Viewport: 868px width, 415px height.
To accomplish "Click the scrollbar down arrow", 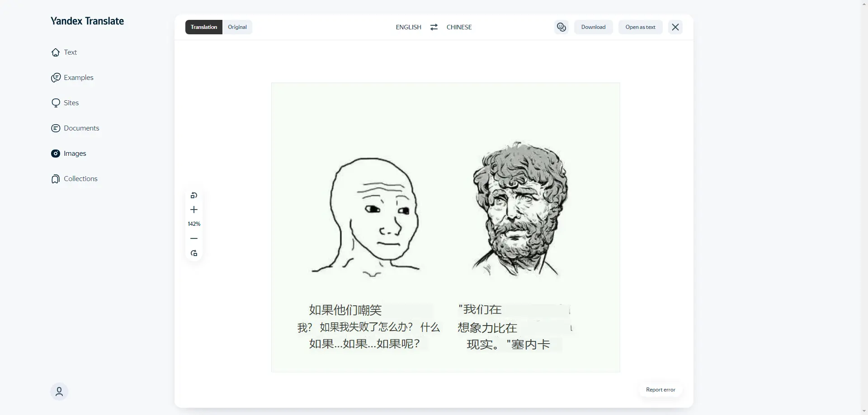I will point(864,411).
